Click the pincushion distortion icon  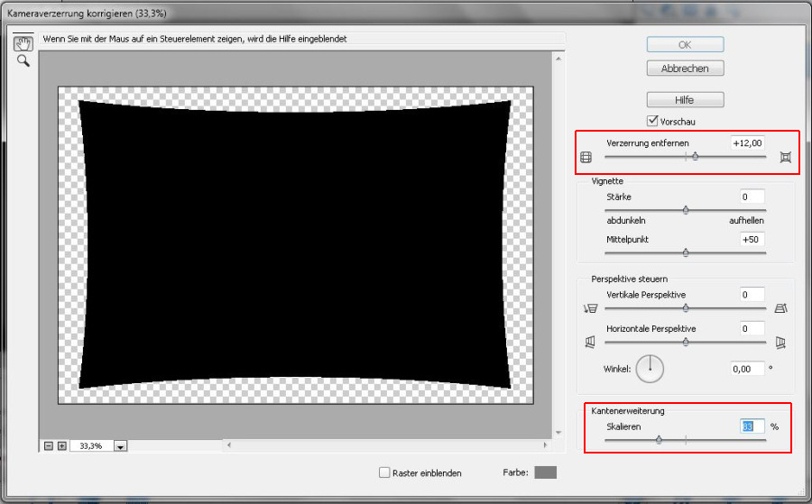tap(786, 157)
